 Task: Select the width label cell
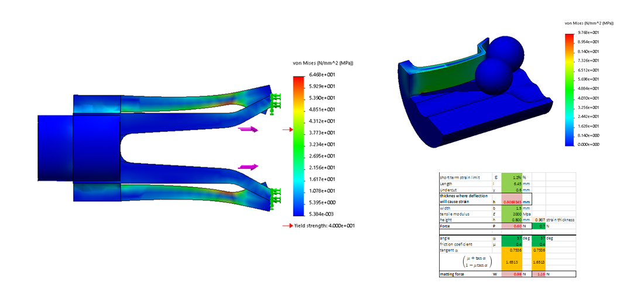pyautogui.click(x=466, y=208)
